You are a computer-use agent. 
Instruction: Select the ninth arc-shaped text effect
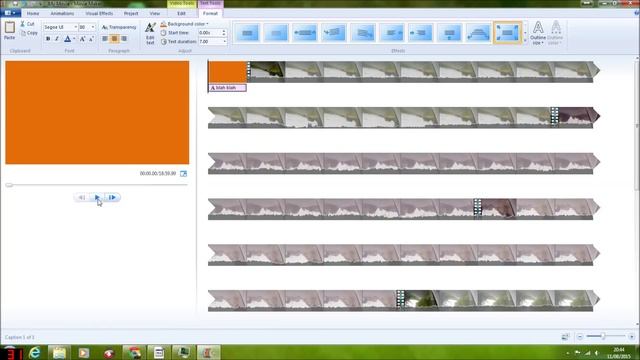click(478, 33)
